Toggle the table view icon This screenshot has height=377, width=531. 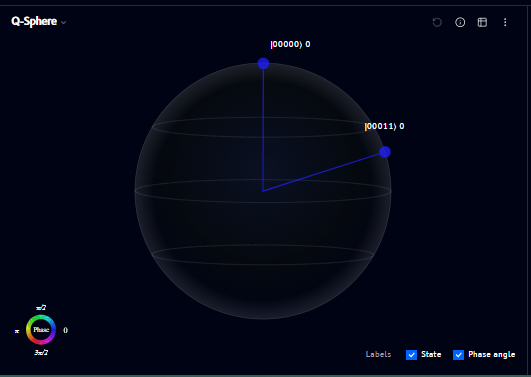coord(482,22)
